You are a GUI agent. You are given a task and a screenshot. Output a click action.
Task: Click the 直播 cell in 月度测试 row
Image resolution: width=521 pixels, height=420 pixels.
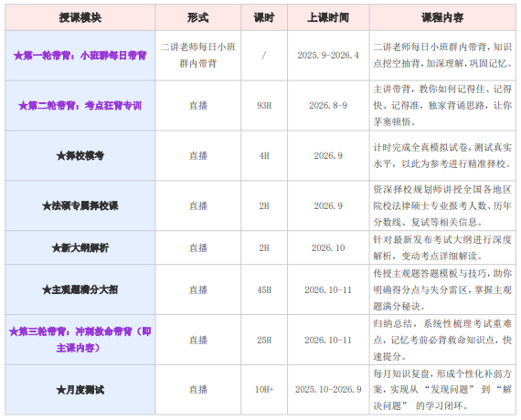[198, 390]
